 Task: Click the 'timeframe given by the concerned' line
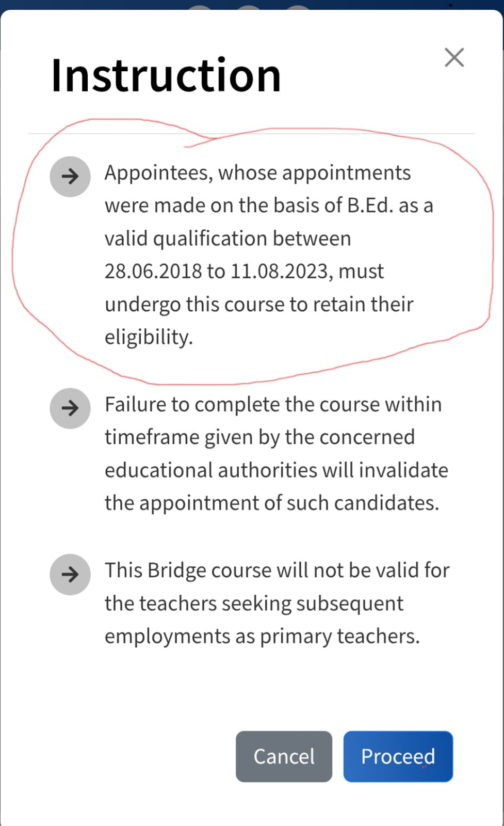(259, 438)
